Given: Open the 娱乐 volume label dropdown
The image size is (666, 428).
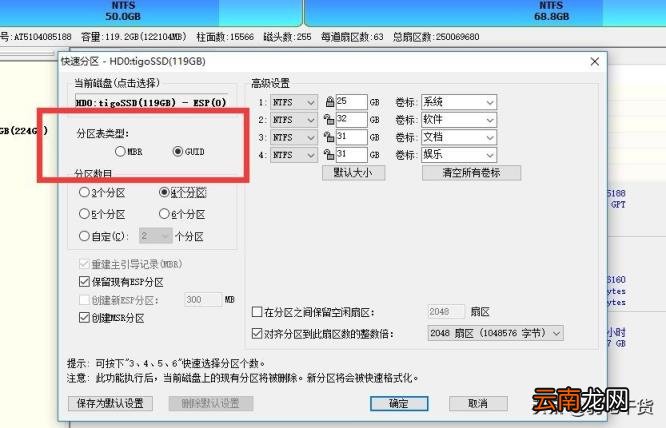Looking at the screenshot, I should [459, 155].
